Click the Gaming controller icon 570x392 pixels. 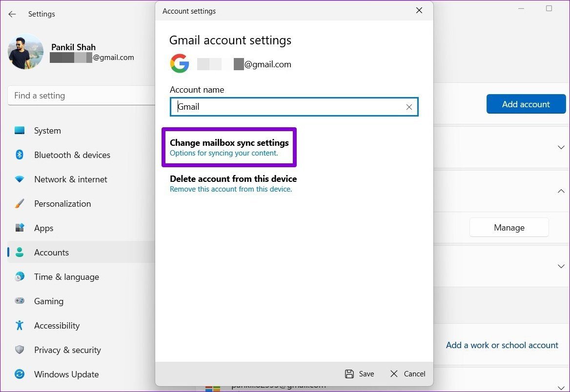pos(20,301)
